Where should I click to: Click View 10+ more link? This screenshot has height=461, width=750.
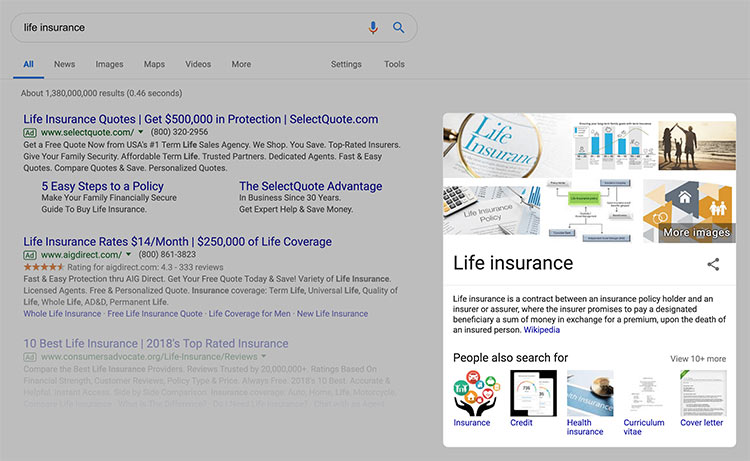pos(698,359)
